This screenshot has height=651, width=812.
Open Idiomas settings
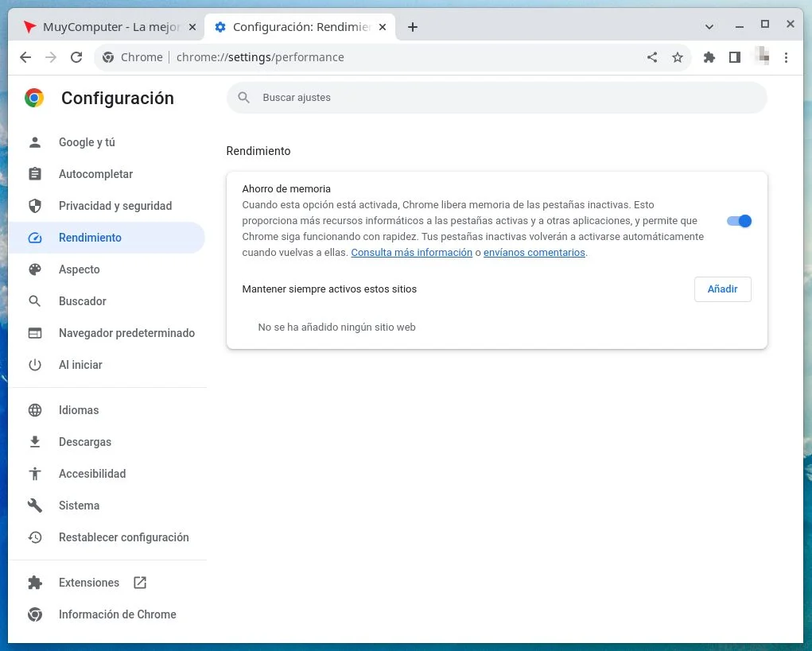click(x=107, y=410)
